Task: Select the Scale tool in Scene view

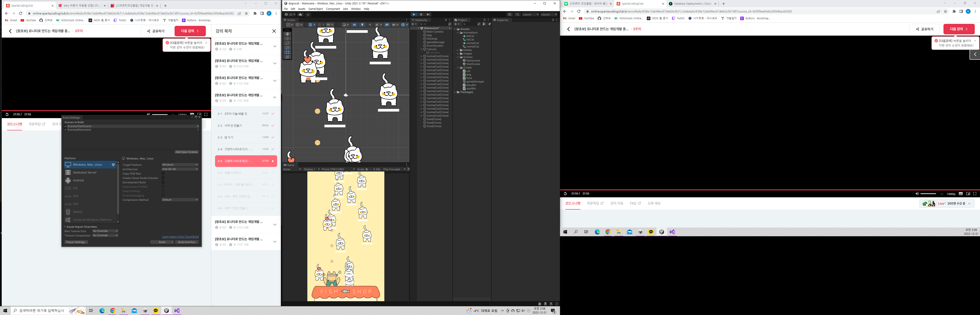Action: pos(288,47)
